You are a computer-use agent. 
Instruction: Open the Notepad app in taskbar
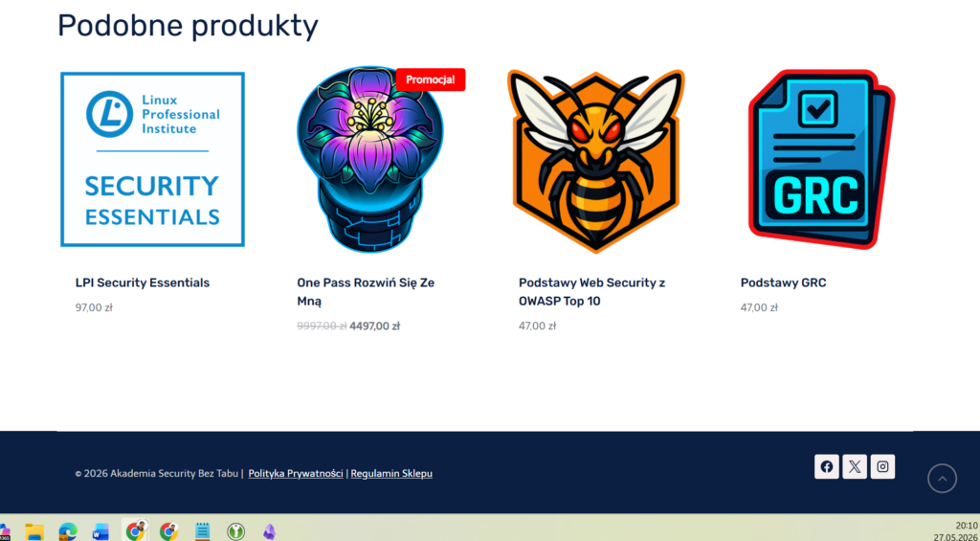coord(202,531)
